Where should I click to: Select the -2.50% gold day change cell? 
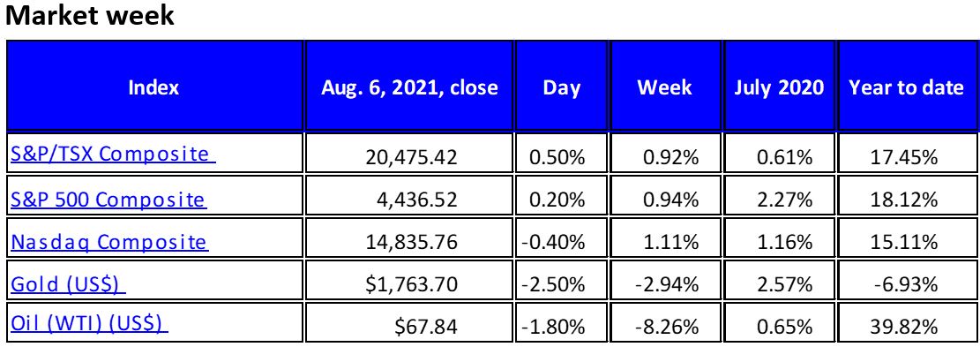click(x=561, y=284)
